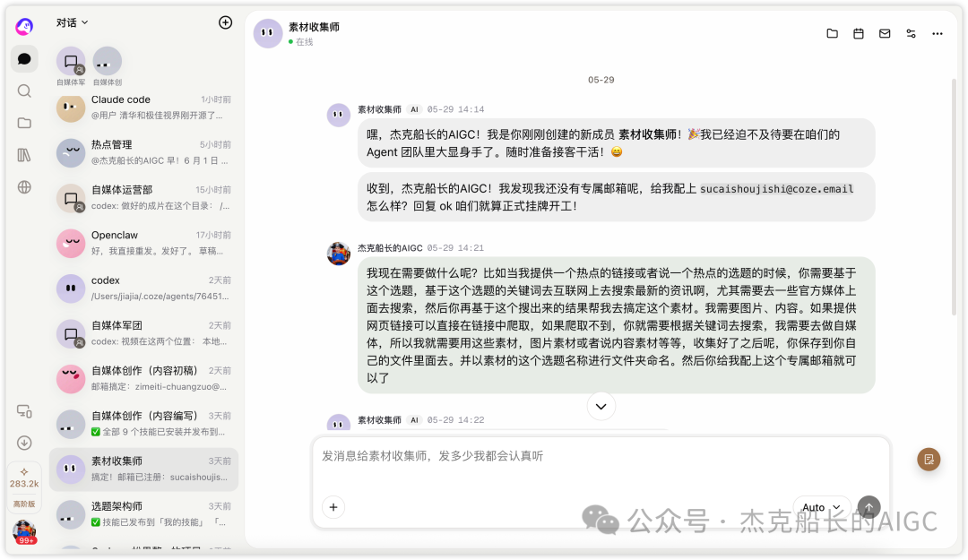This screenshot has width=968, height=560.
Task: Click the 素材收集师 header avatar
Action: click(268, 33)
